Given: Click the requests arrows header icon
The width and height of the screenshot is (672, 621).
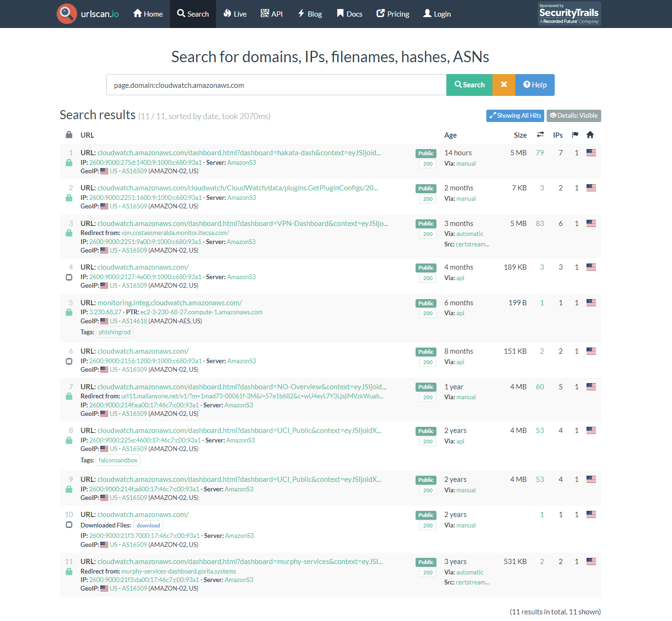Looking at the screenshot, I should click(x=540, y=135).
